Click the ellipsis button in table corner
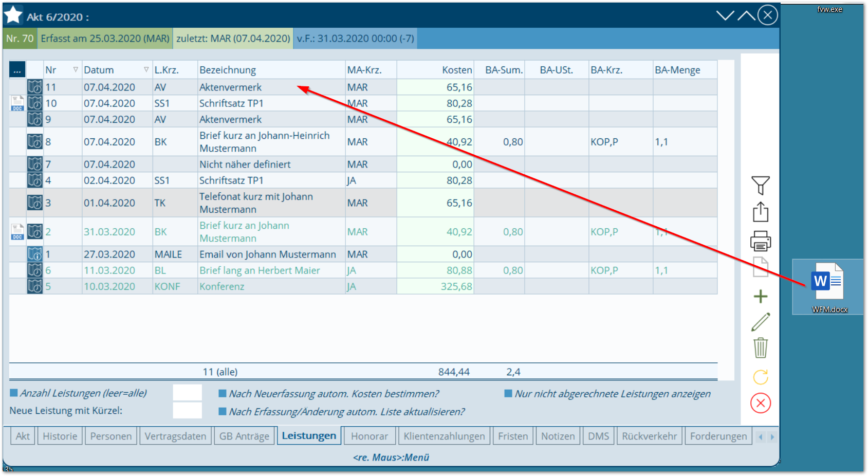868x476 pixels. tap(17, 70)
